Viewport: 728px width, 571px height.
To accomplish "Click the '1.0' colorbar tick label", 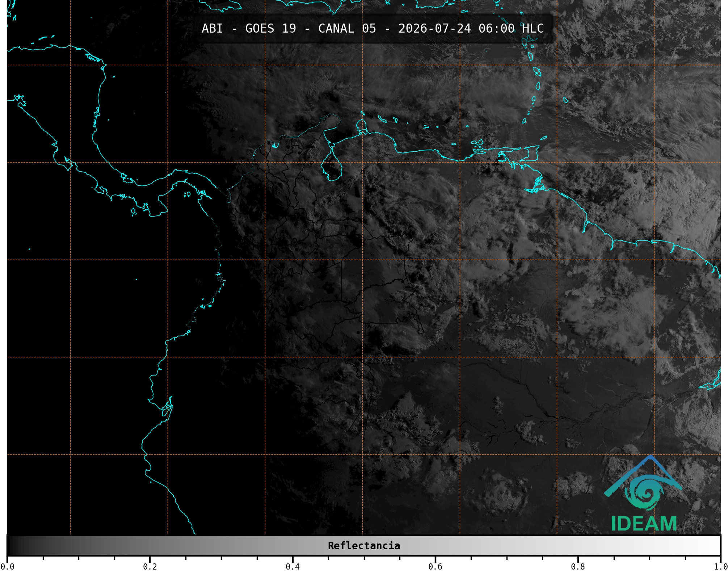I will pos(720,567).
